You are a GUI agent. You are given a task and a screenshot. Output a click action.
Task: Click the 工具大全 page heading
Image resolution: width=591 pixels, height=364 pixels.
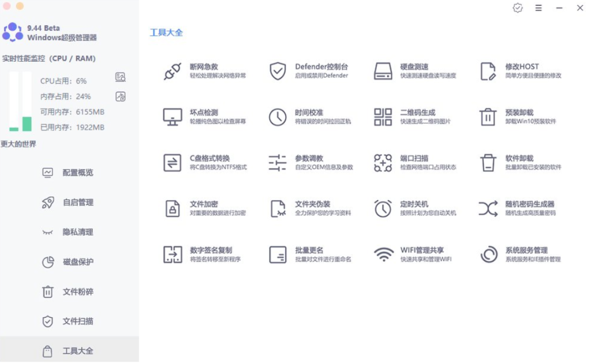click(x=166, y=32)
